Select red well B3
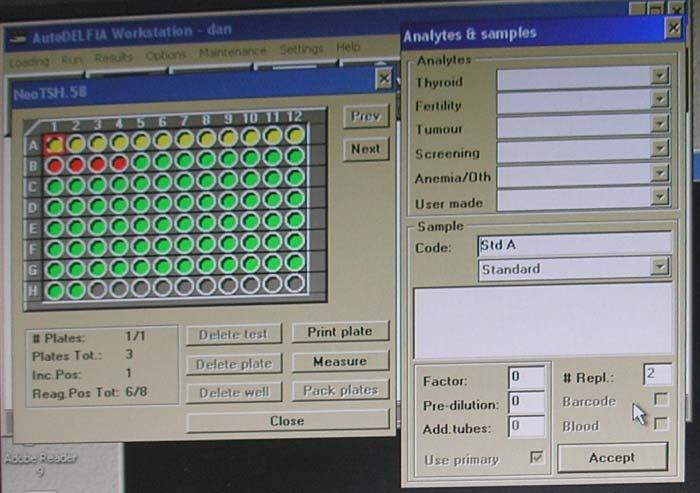Screen dimensions: 700x493 pos(98,163)
